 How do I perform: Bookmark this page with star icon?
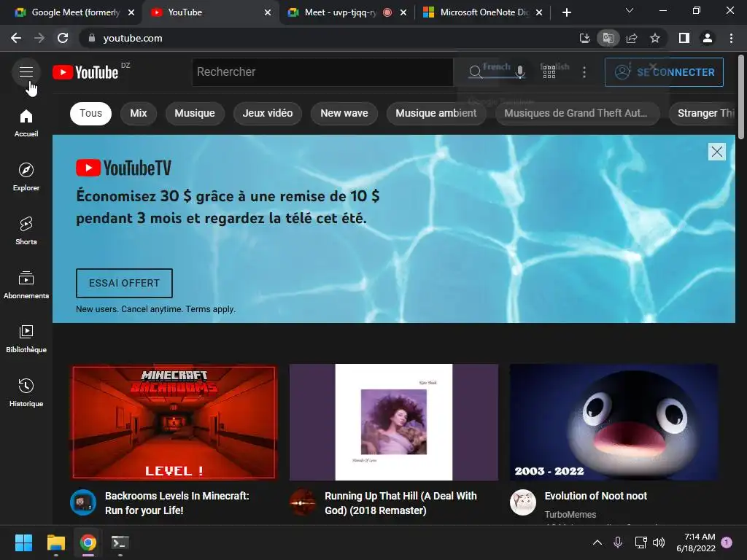655,38
